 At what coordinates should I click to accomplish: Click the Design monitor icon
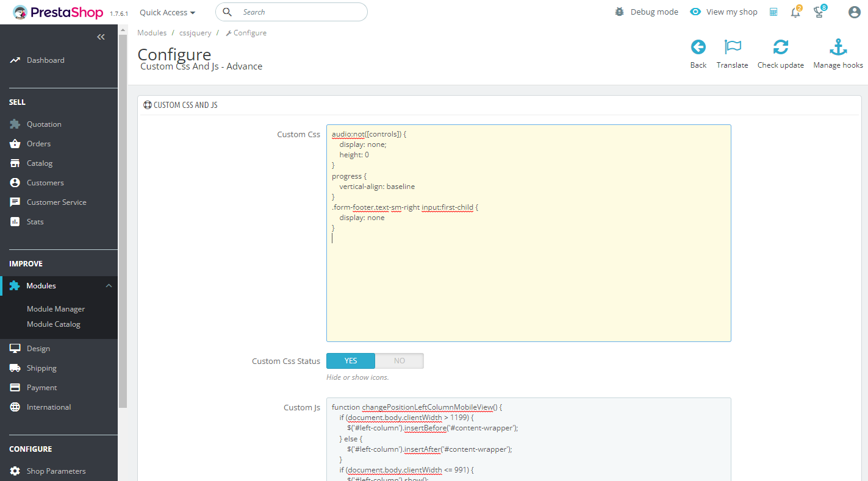point(15,349)
